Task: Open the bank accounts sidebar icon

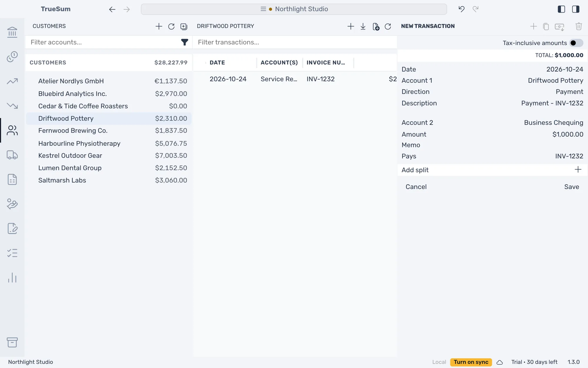Action: click(12, 32)
